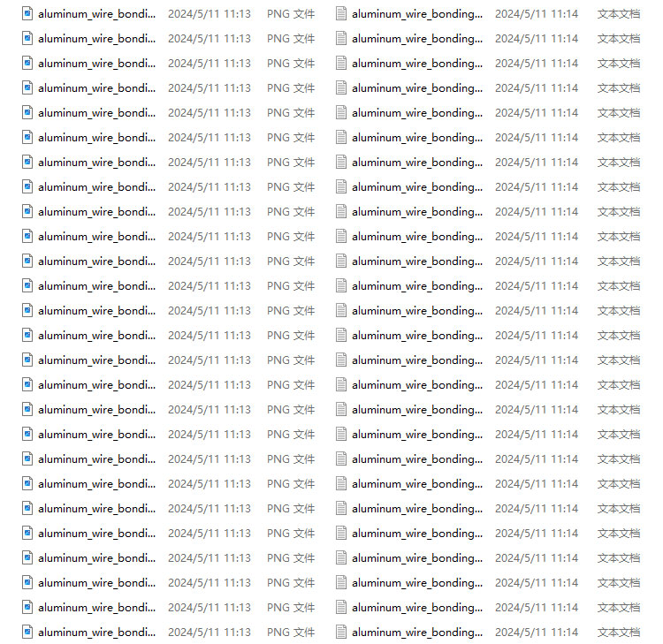
Task: Click the bottommost text document icon
Action: point(341,633)
